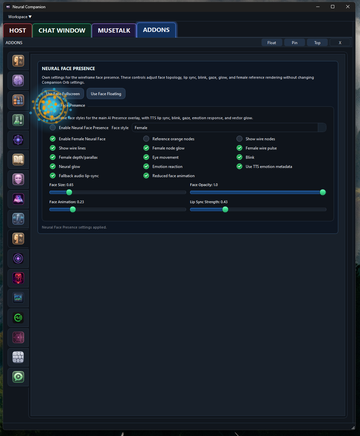Toggle Female node glow

[146, 148]
